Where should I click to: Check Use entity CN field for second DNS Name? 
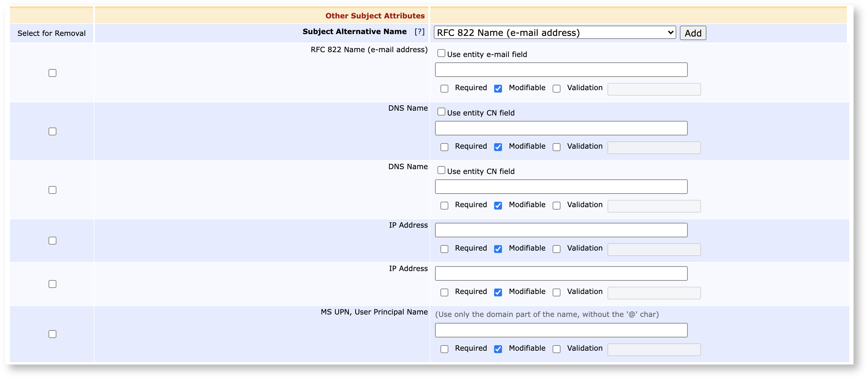coord(441,170)
